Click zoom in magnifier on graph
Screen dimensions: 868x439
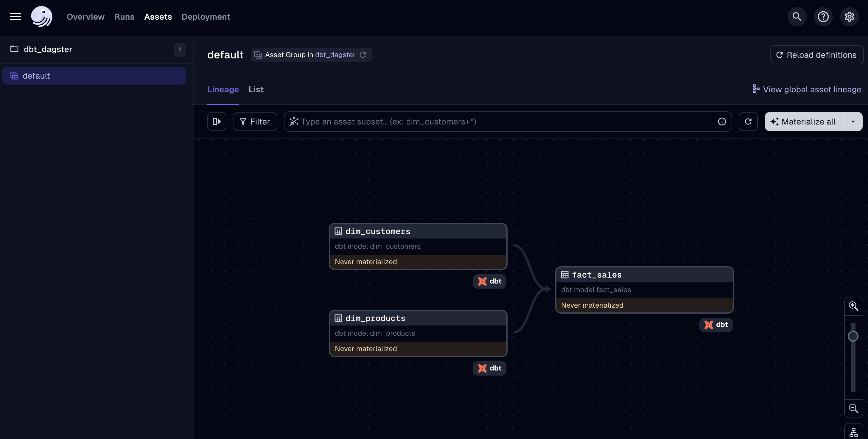pos(853,306)
